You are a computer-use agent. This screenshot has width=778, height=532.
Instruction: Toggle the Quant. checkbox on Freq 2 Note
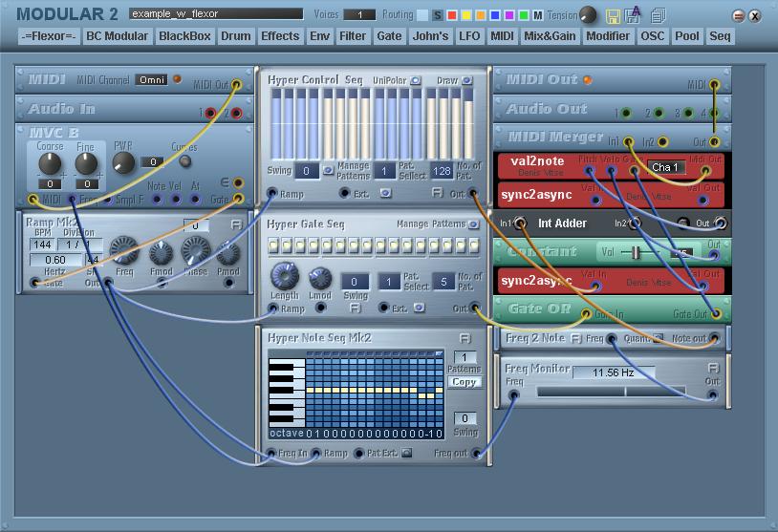[658, 338]
